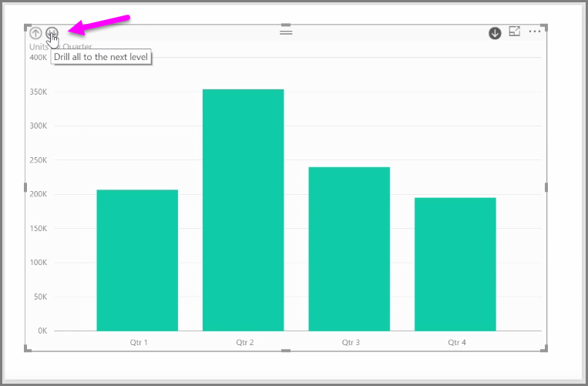Click the top-right corner resize handle
The width and height of the screenshot is (588, 386).
coord(545,28)
